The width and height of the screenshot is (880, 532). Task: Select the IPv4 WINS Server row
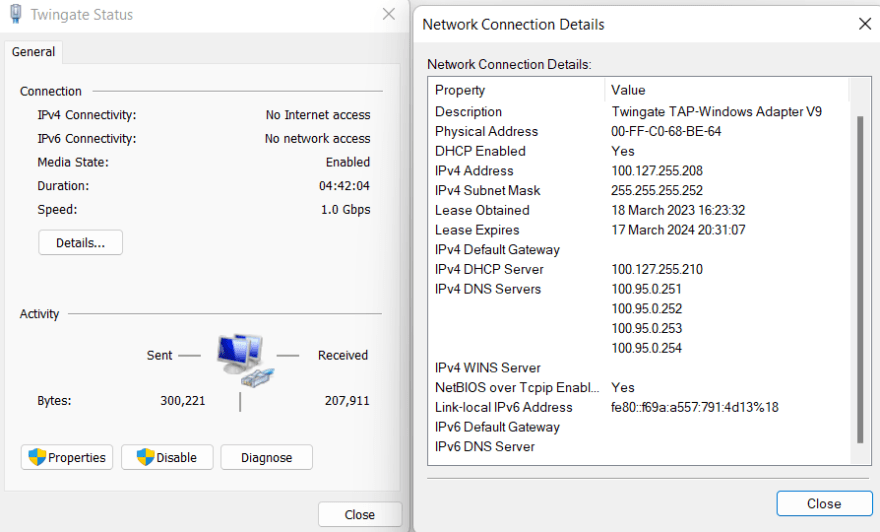(x=639, y=368)
